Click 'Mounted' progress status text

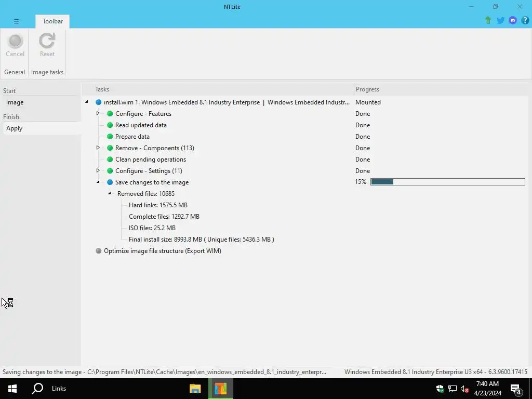point(368,102)
